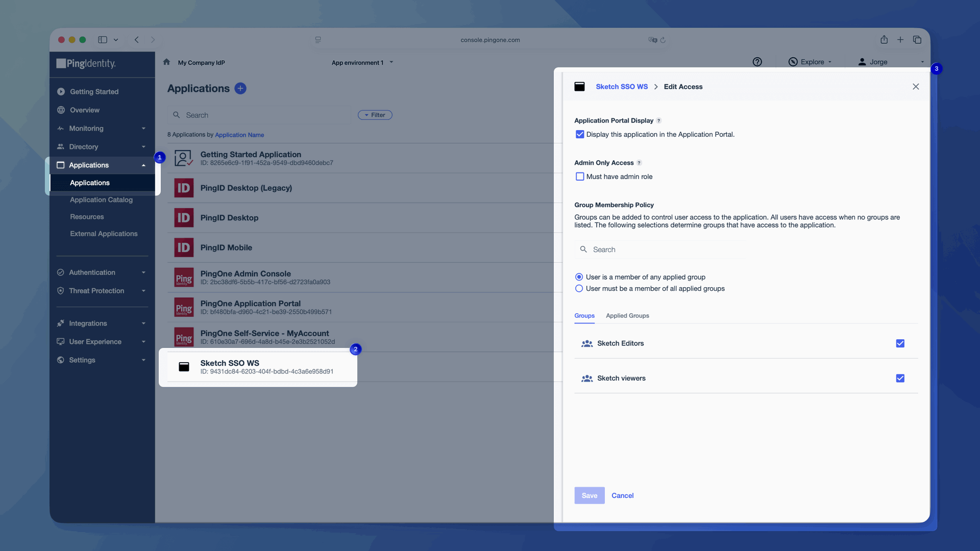Click the PingOne Admin Console icon
The width and height of the screenshot is (980, 551).
(x=184, y=278)
